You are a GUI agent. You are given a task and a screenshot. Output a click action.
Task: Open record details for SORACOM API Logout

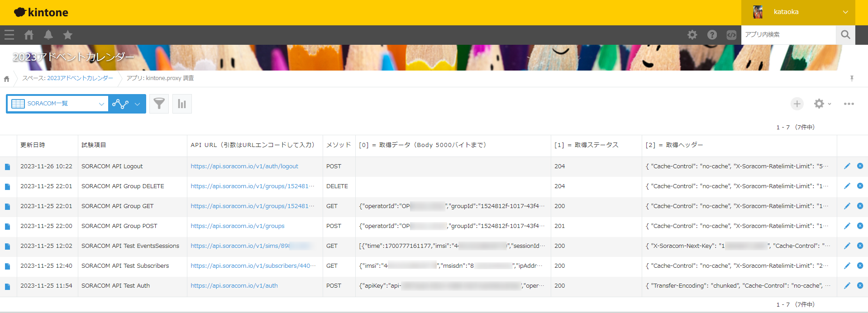pos(7,166)
